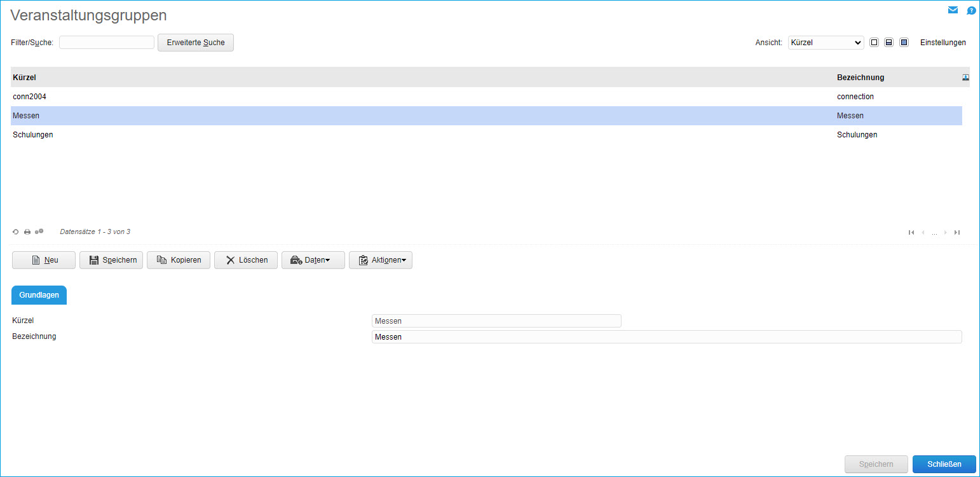Screen dimensions: 980x477
Task: Open the mail envelope icon
Action: coord(953,10)
